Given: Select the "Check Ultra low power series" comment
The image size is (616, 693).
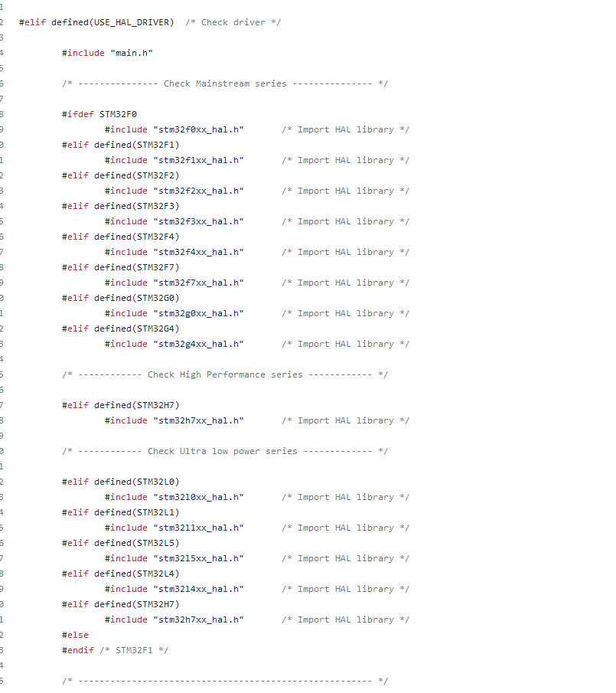Looking at the screenshot, I should (x=225, y=451).
